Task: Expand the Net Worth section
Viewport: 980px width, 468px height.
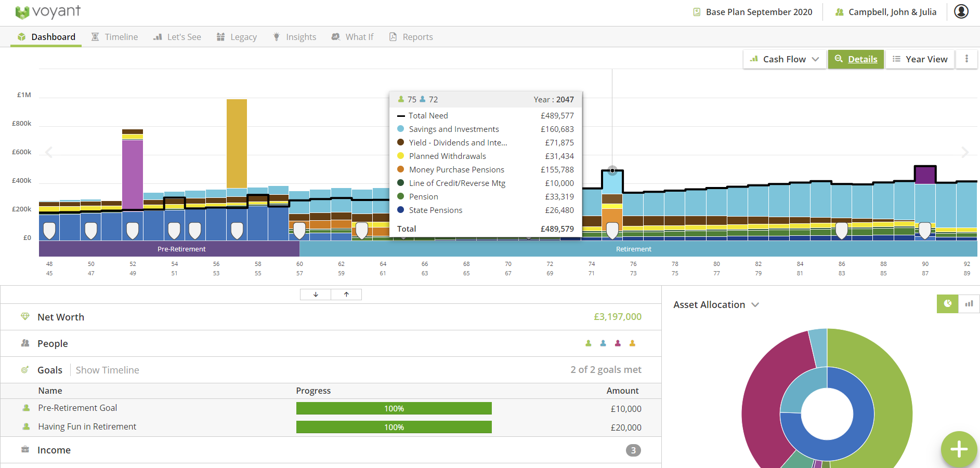Action: tap(331, 317)
